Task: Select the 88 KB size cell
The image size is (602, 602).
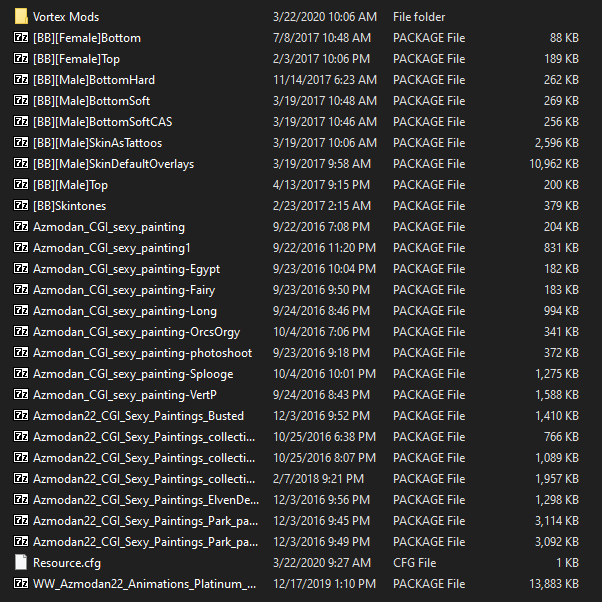Action: [x=564, y=38]
